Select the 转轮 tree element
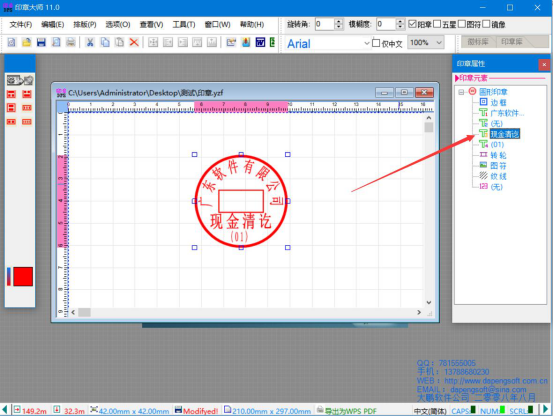Image resolution: width=554 pixels, height=417 pixels. [498, 155]
